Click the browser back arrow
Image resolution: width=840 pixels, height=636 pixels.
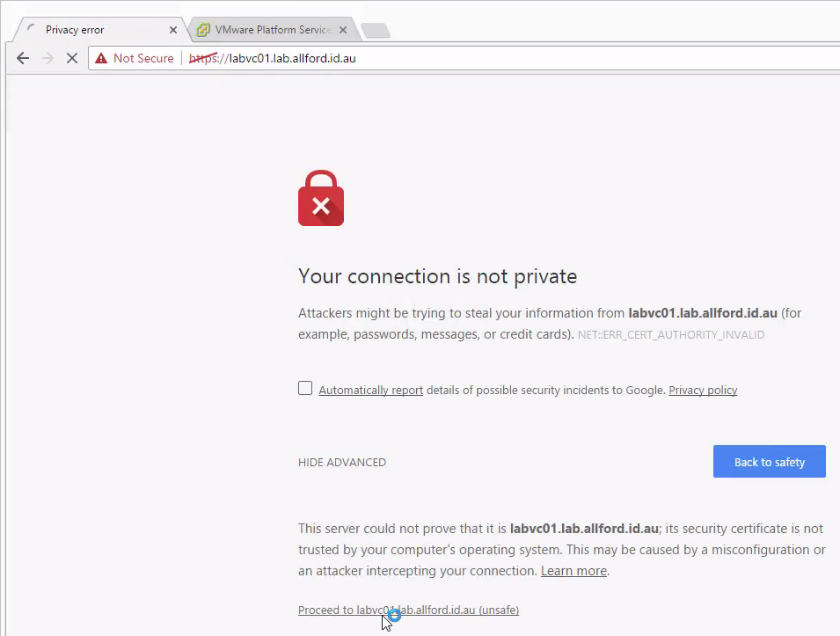click(x=23, y=58)
